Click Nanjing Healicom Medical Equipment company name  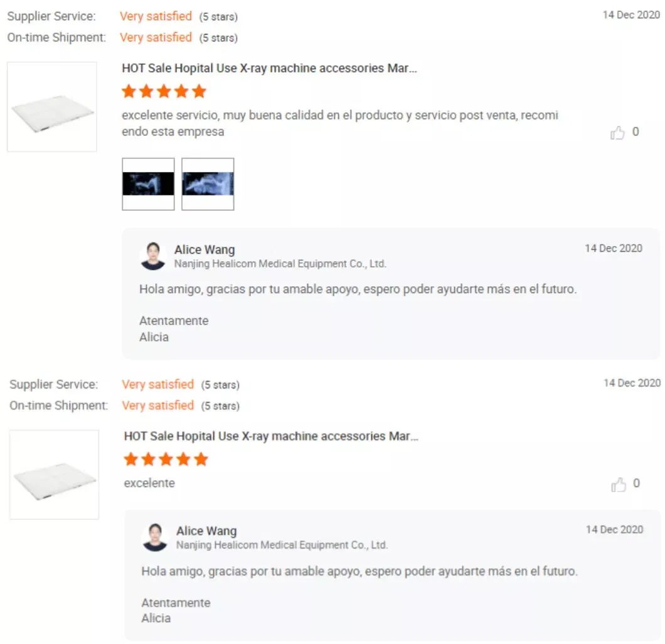coord(280,264)
